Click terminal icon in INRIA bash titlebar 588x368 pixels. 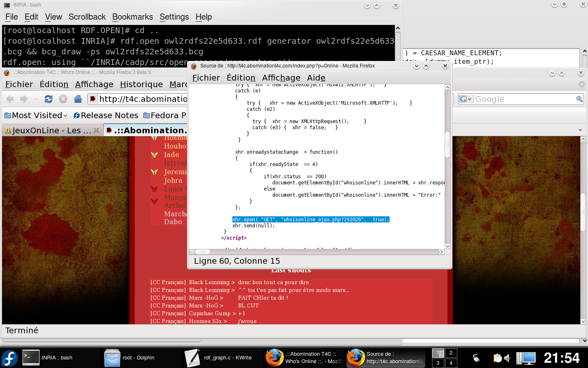pos(7,5)
